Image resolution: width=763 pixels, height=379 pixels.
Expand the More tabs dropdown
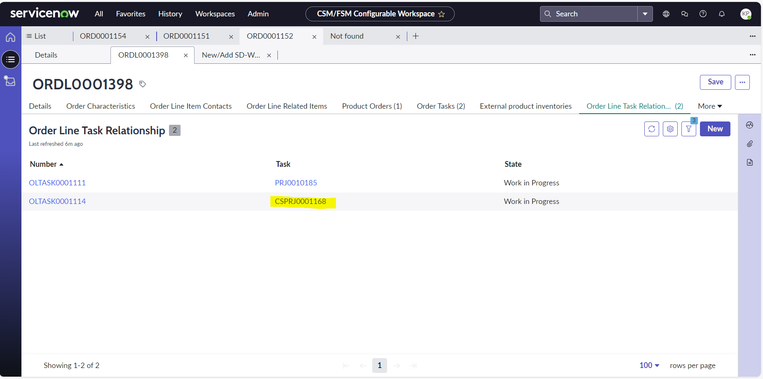709,106
